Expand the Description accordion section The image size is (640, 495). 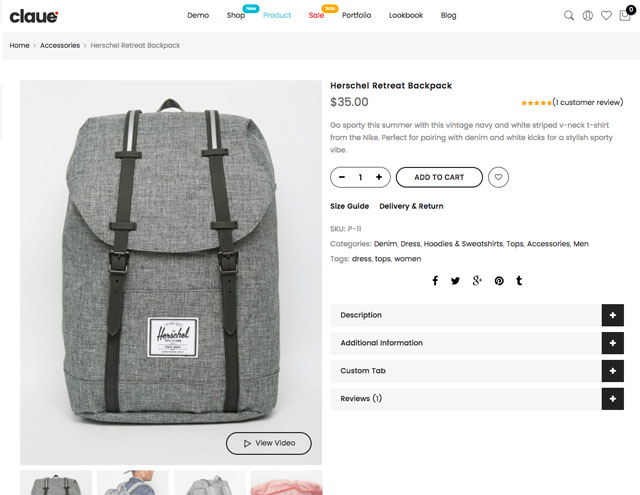point(477,315)
